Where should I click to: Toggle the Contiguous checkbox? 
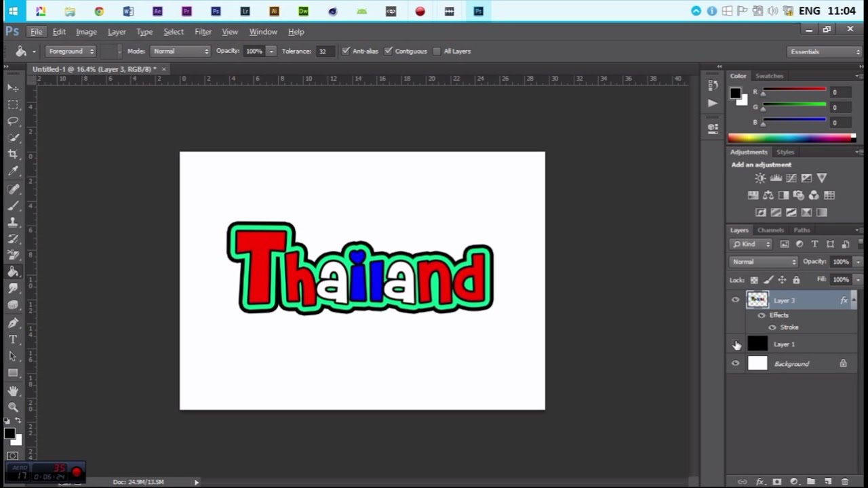pyautogui.click(x=389, y=51)
